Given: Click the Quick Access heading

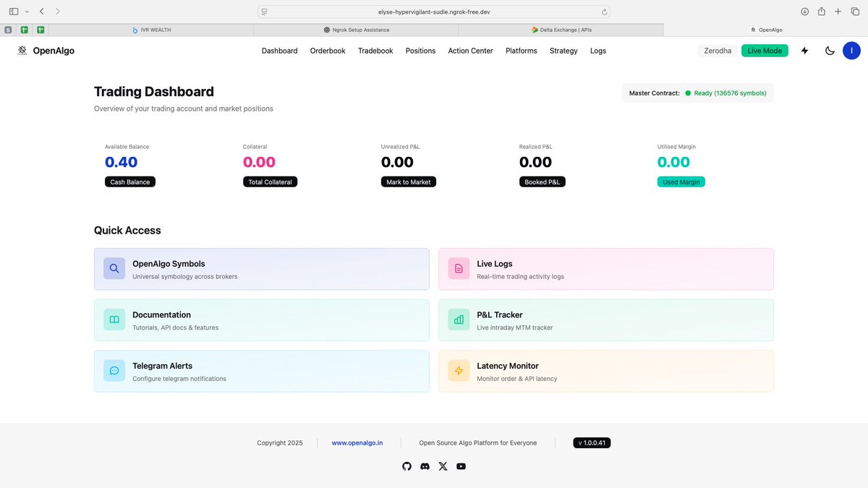Looking at the screenshot, I should 127,231.
